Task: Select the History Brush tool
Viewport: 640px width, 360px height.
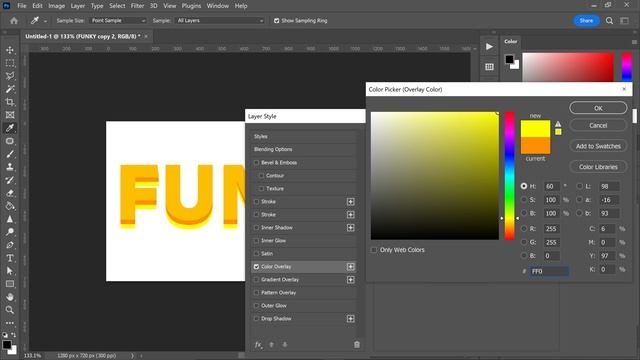Action: 10,180
